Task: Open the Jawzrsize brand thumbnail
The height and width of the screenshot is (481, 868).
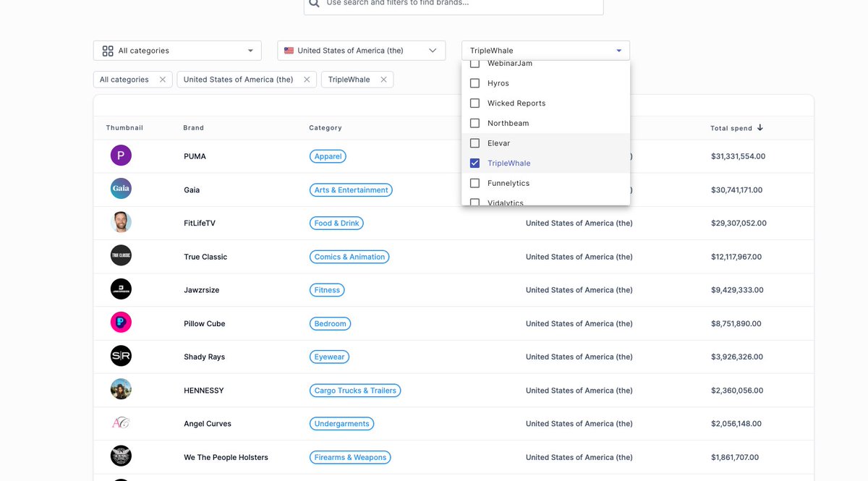Action: 121,289
